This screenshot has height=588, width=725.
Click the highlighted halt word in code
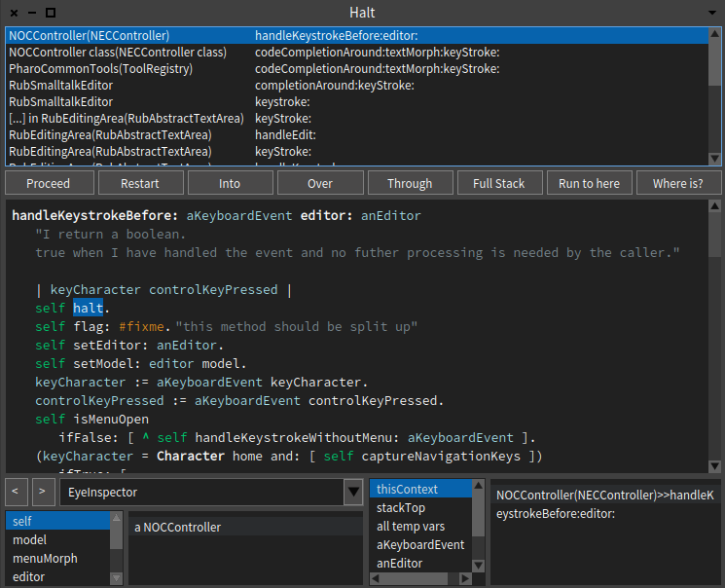pyautogui.click(x=88, y=308)
